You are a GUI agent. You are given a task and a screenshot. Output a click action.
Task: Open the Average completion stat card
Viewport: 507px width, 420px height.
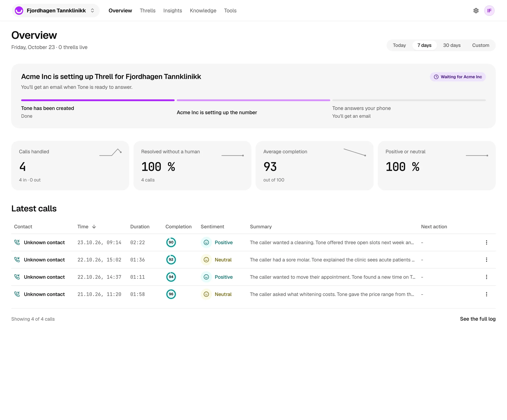click(x=315, y=166)
